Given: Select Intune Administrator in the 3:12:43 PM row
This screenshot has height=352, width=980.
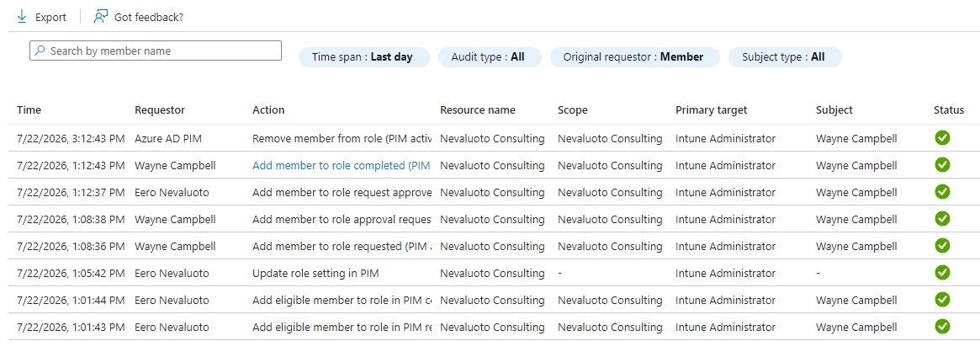Looking at the screenshot, I should point(726,139).
